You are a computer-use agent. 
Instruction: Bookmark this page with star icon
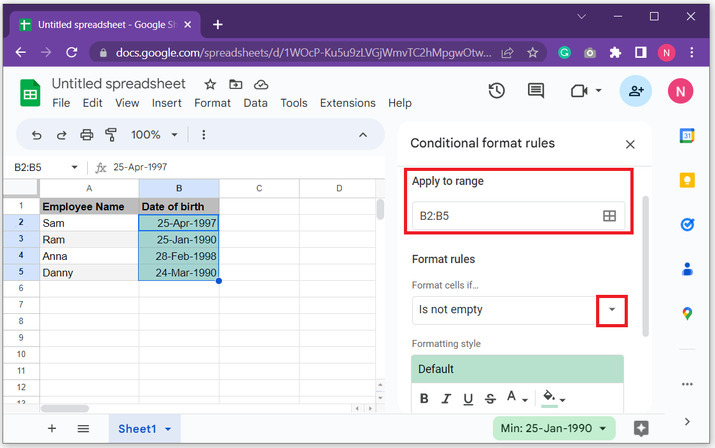tap(532, 52)
